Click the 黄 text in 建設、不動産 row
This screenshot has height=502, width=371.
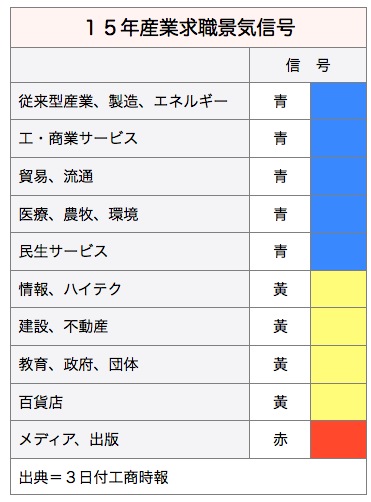pyautogui.click(x=280, y=327)
